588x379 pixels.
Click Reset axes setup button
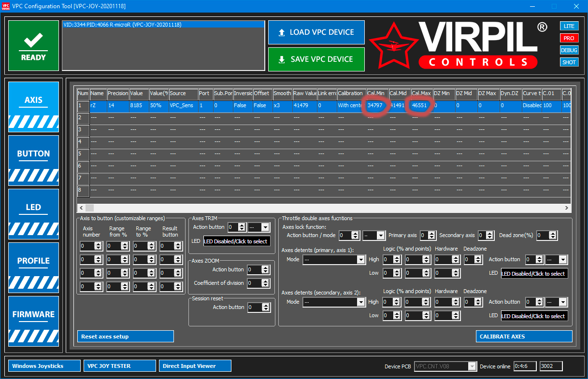pyautogui.click(x=126, y=337)
